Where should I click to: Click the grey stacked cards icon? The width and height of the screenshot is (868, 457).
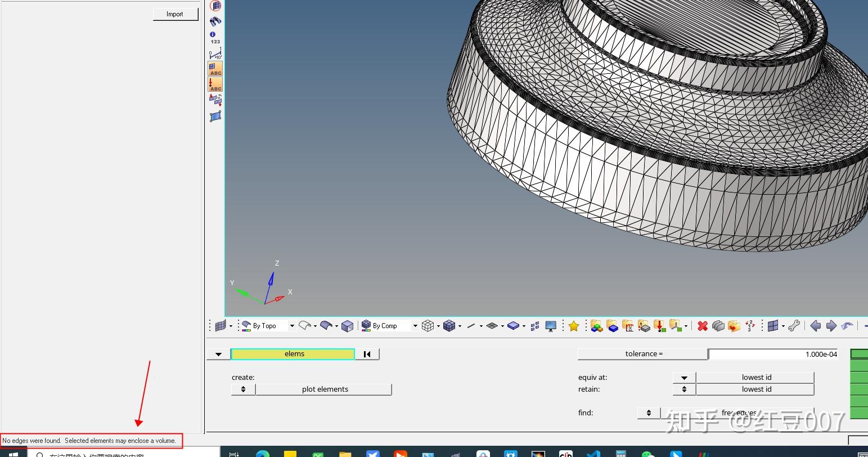pos(718,326)
